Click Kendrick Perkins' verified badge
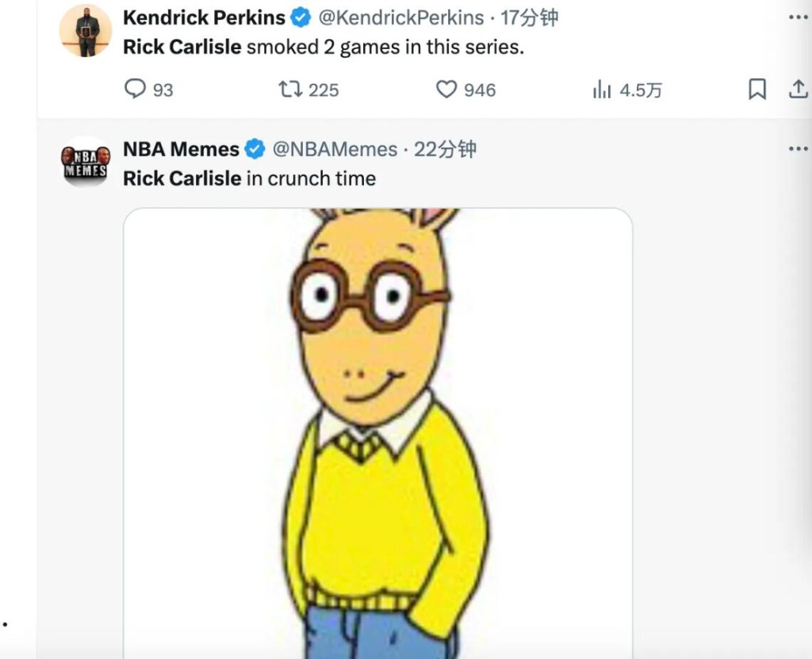 tap(301, 17)
